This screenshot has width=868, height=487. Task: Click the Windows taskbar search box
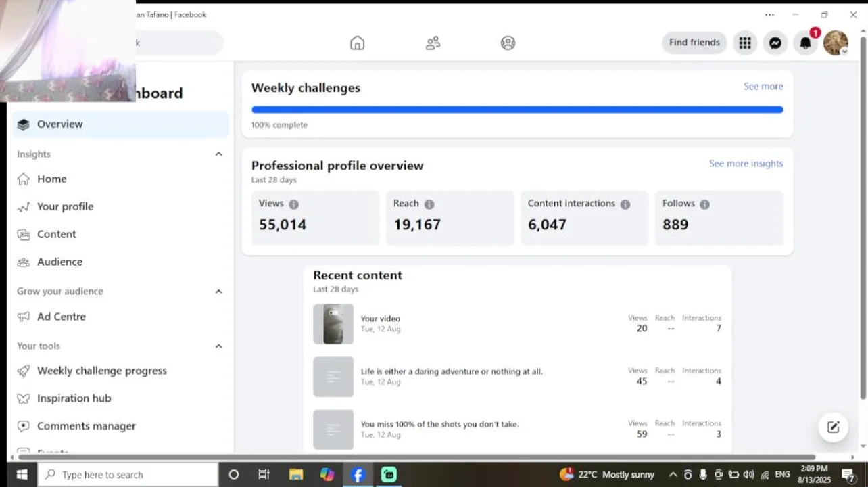click(x=128, y=475)
